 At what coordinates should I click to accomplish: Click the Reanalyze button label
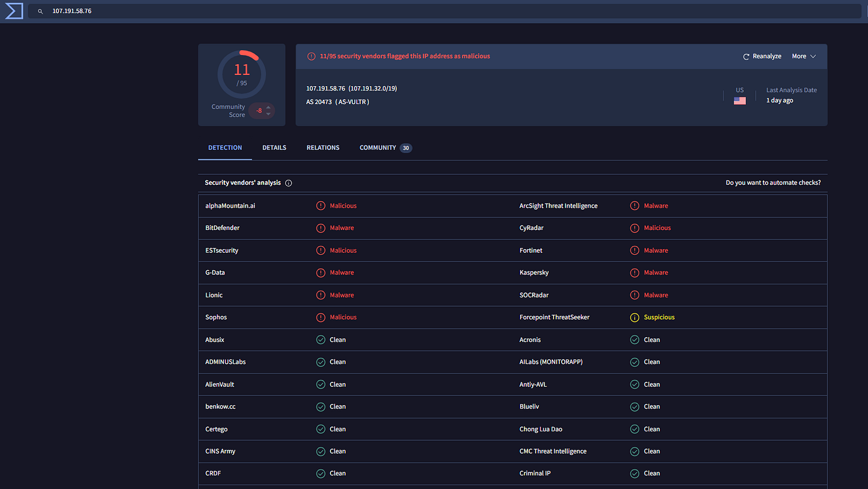coord(767,56)
